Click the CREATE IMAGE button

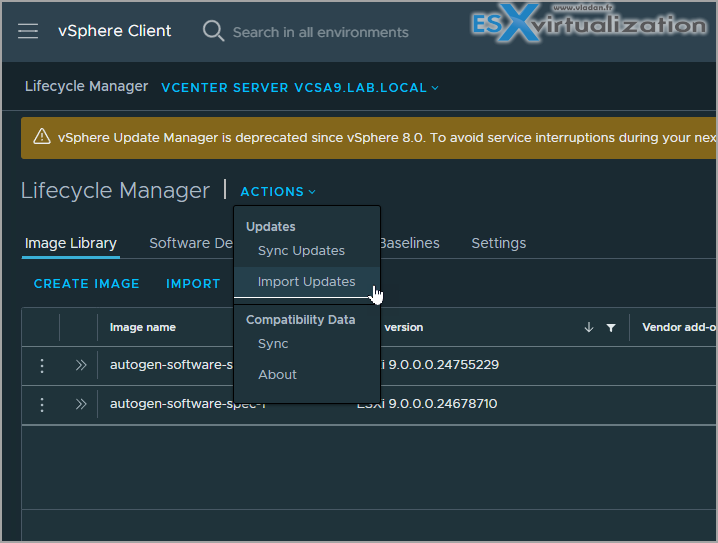[87, 283]
